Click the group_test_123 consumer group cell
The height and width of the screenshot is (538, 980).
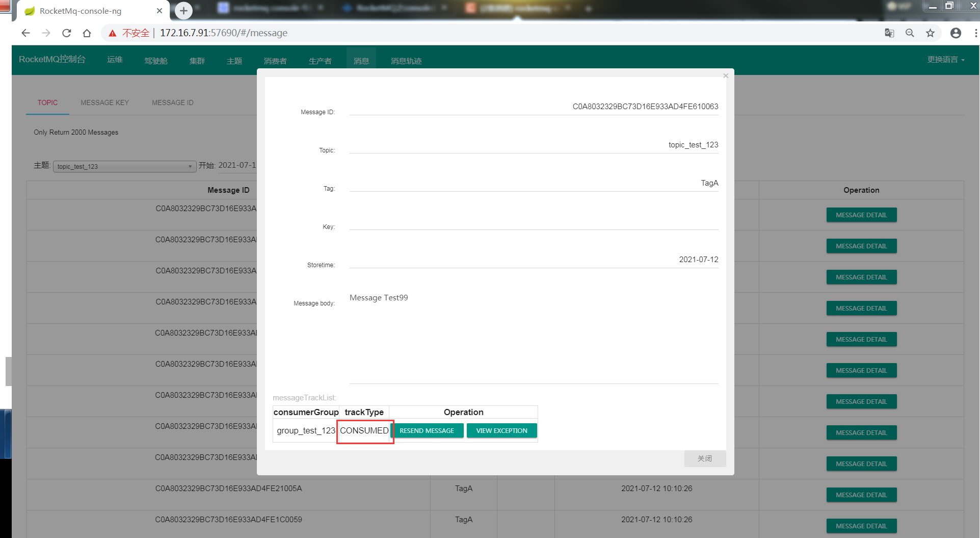click(x=306, y=430)
